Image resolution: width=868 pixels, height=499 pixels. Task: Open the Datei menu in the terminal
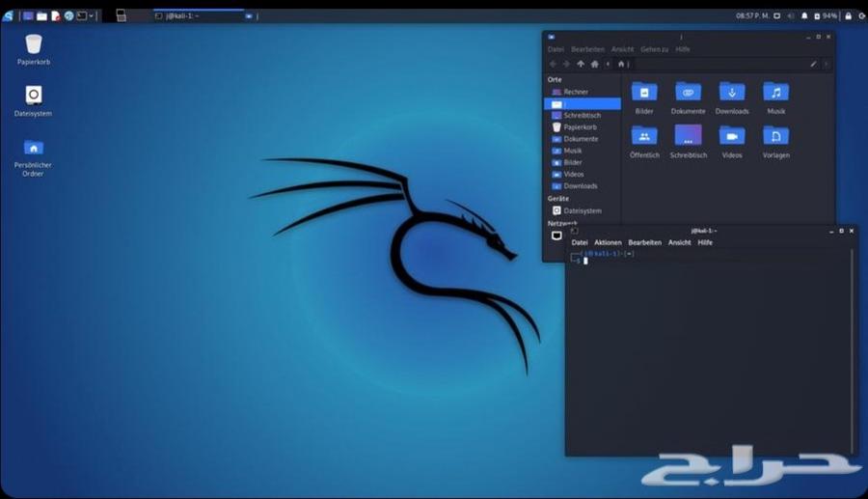pos(580,242)
